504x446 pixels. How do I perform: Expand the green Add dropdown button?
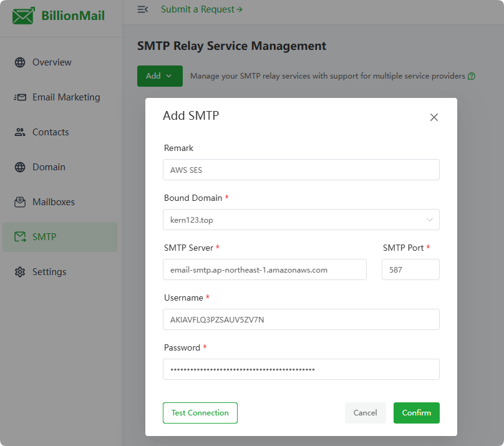160,76
